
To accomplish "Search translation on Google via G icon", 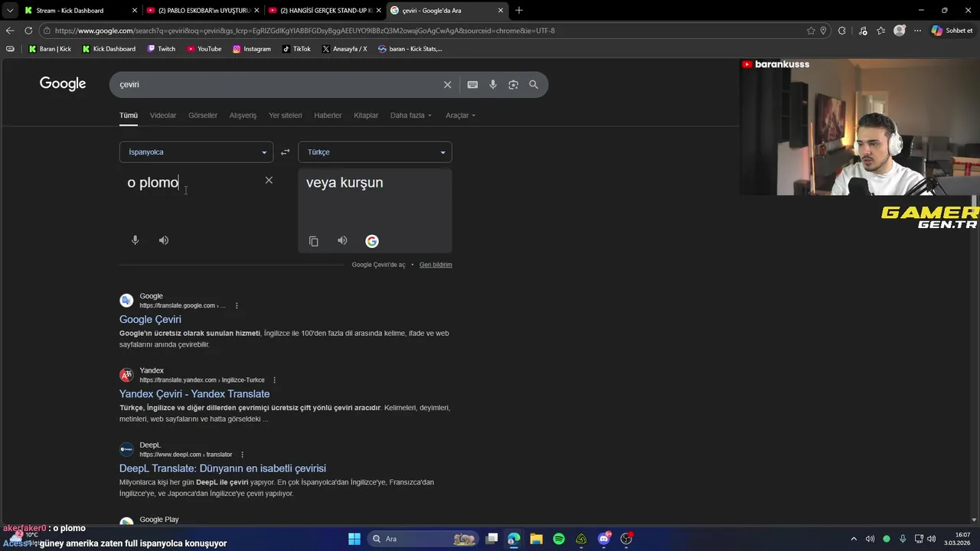I will coord(372,241).
